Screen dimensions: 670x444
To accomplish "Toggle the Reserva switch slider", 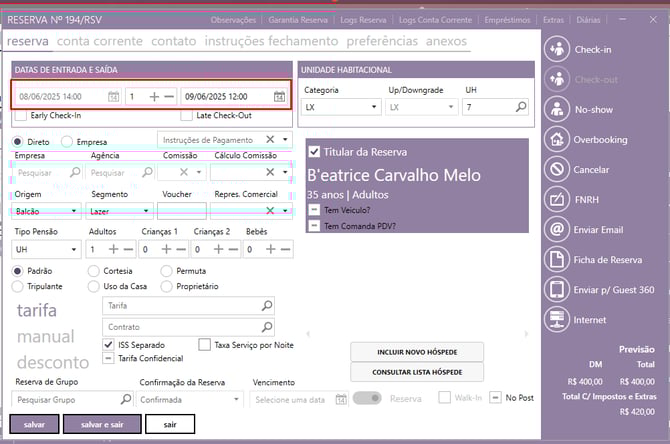I will pos(367,398).
